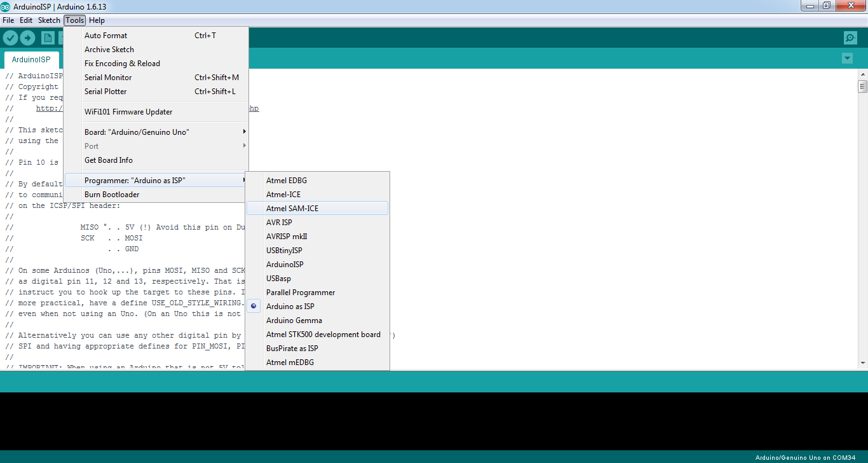Select ArduinoISP programmer option
The width and height of the screenshot is (868, 463).
click(x=317, y=265)
